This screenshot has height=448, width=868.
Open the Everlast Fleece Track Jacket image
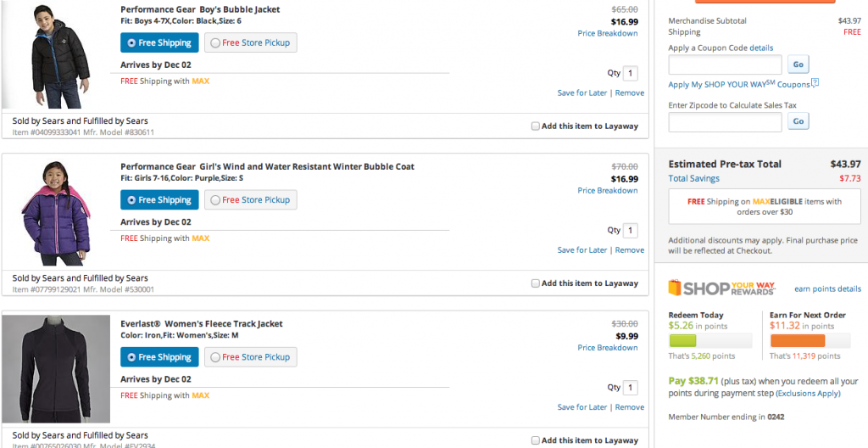click(x=56, y=369)
